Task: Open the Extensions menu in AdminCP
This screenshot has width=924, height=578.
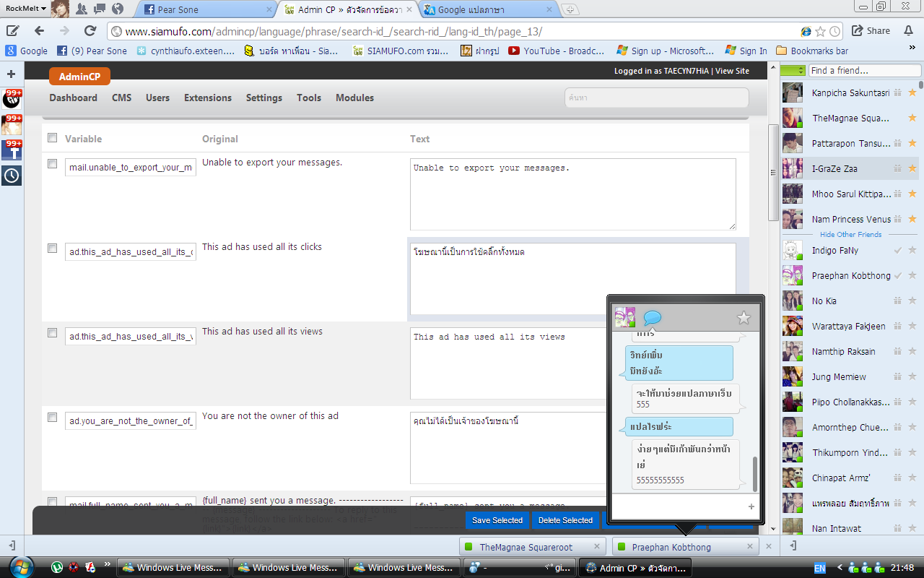Action: [208, 98]
